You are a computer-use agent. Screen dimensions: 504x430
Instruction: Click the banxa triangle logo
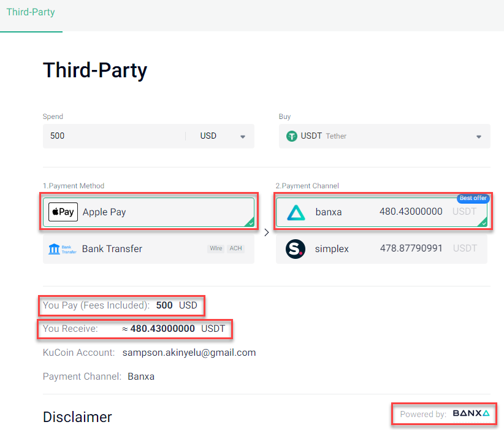pos(296,213)
